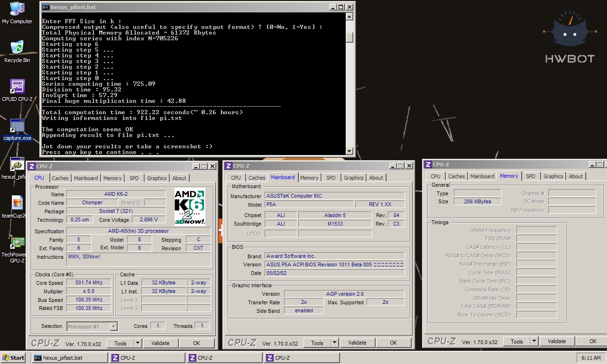Open Processor #1 selection dropdown
This screenshot has height=364, width=607.
click(92, 326)
